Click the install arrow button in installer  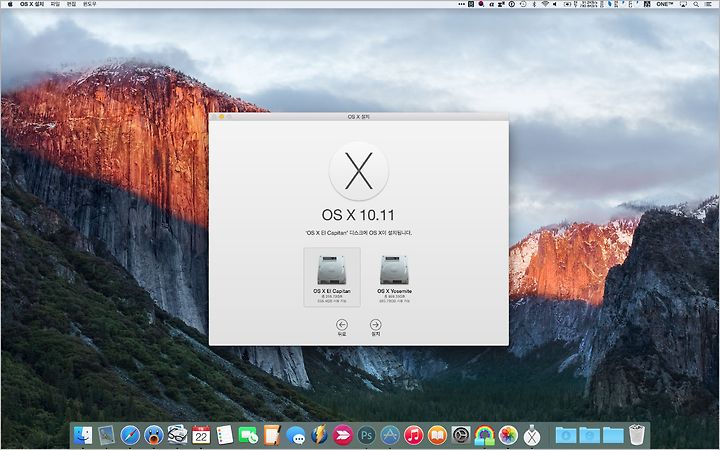376,327
